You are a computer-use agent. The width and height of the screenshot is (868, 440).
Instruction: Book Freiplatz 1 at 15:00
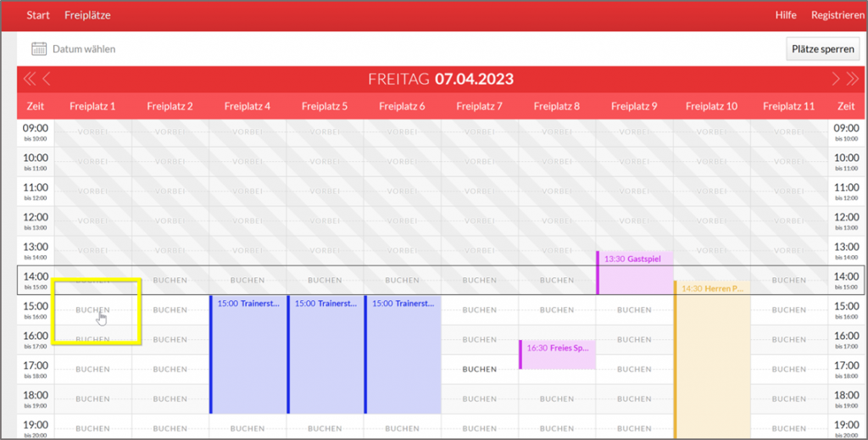click(93, 310)
